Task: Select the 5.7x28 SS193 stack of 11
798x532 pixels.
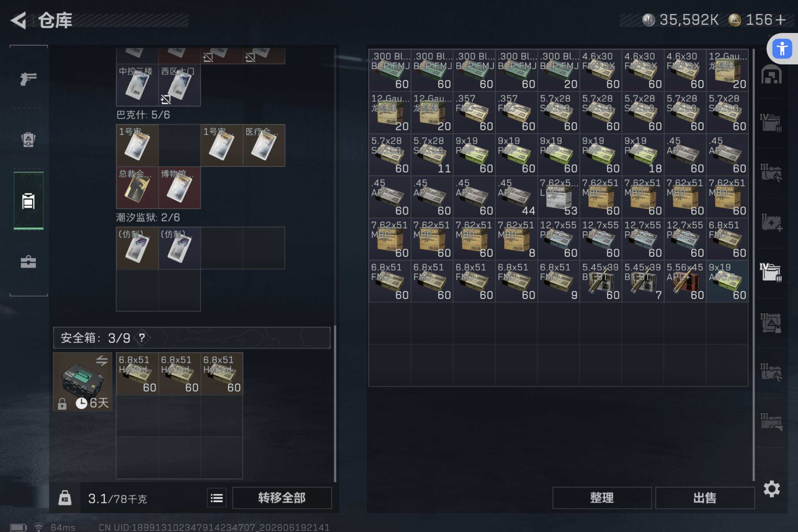Action: tap(432, 154)
